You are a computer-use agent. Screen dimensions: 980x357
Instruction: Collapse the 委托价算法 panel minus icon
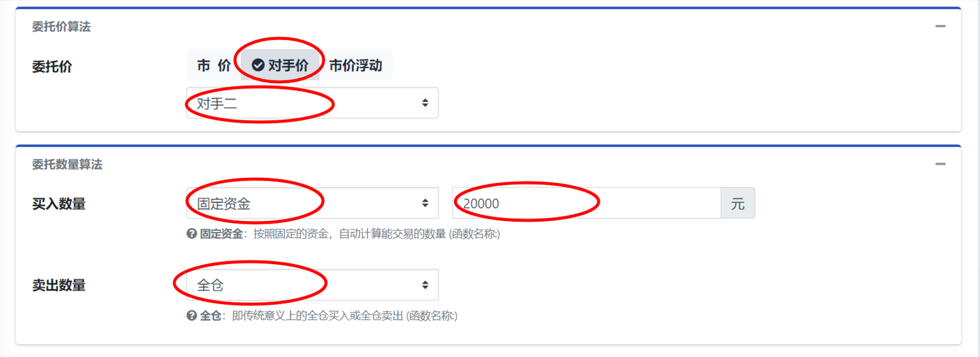pos(940,27)
